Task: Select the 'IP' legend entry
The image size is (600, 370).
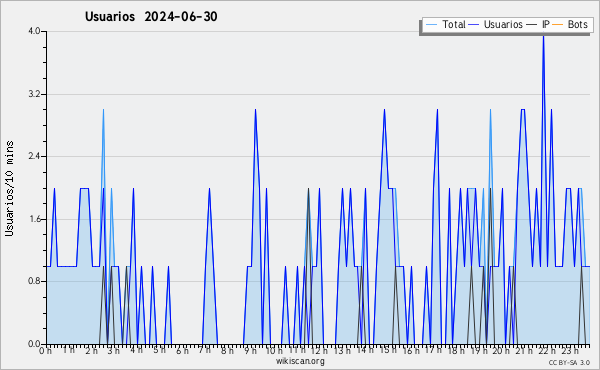Action: click(x=538, y=25)
